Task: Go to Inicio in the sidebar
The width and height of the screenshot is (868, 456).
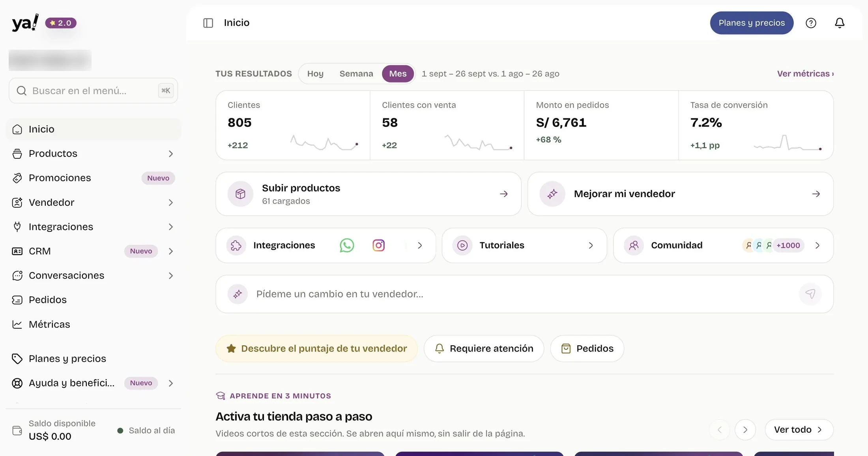Action: click(x=94, y=129)
